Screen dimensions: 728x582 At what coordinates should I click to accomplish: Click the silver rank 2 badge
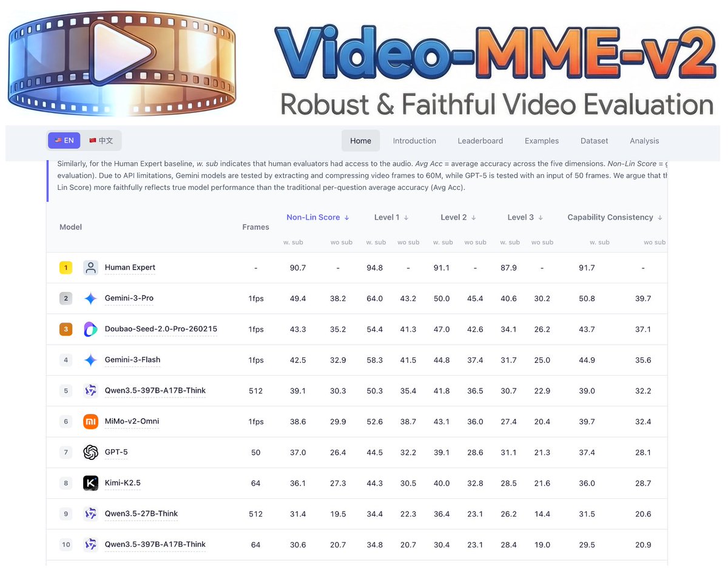[x=66, y=299]
